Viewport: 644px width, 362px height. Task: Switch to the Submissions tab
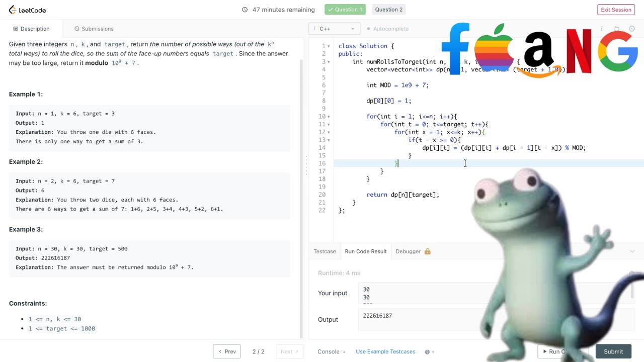(x=94, y=29)
